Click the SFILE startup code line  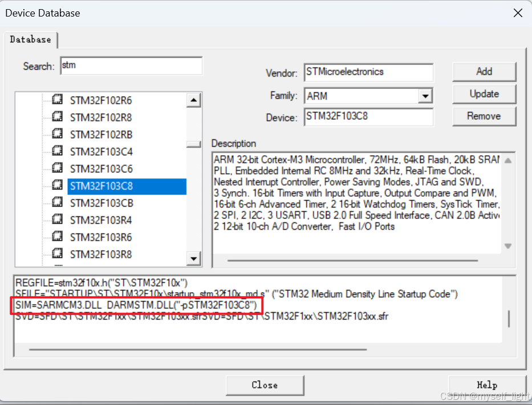(x=237, y=294)
